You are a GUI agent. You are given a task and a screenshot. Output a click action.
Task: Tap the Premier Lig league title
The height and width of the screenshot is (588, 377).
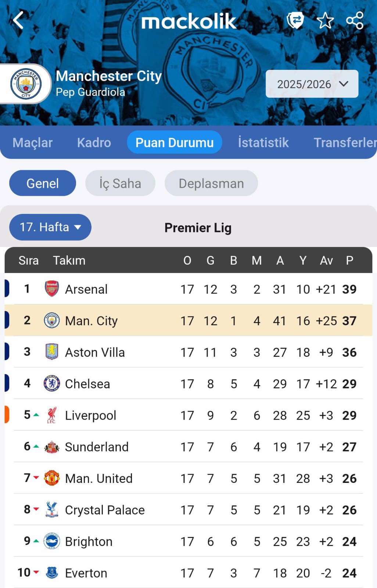click(198, 228)
